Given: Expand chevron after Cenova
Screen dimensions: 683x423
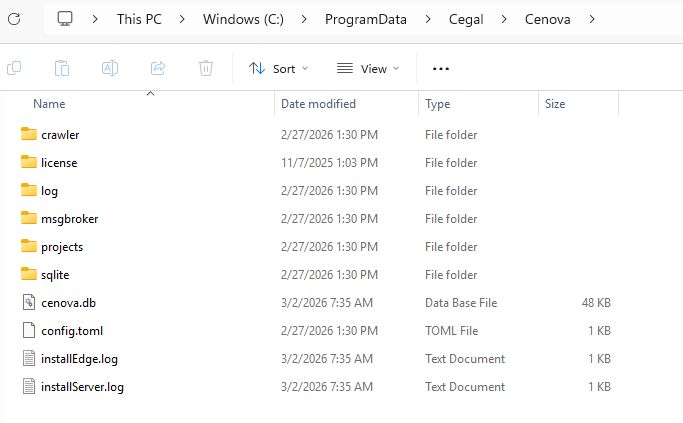Looking at the screenshot, I should (592, 20).
